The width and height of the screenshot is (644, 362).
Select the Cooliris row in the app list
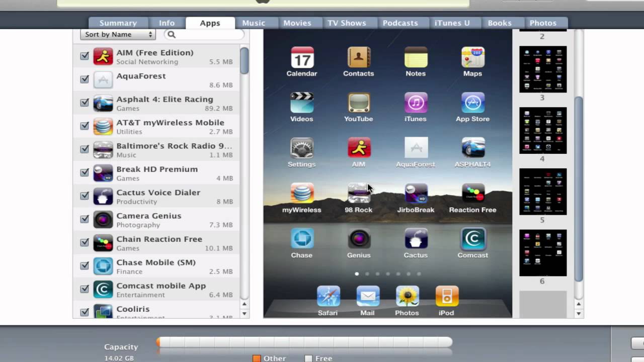[157, 312]
